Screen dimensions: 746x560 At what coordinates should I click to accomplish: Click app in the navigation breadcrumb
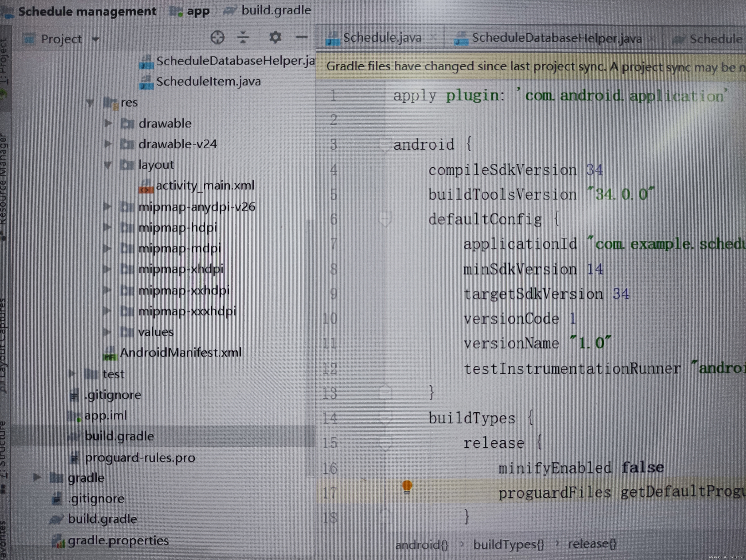198,11
